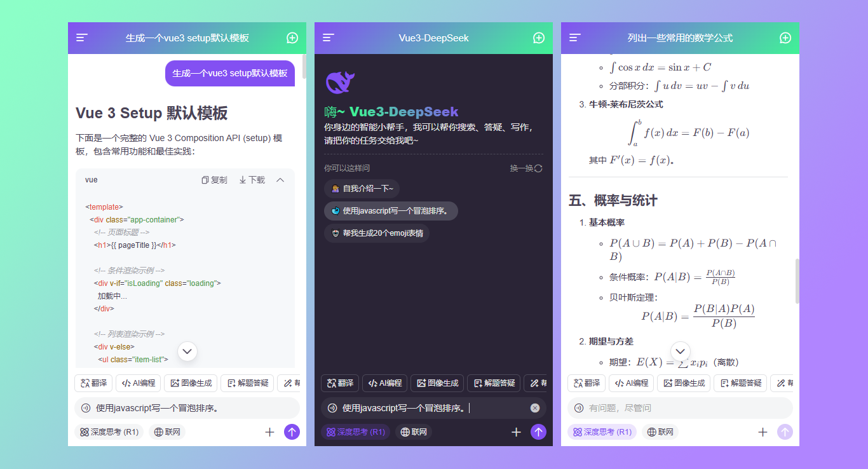Choose 图像生成 tool in the middle dark panel
Screen dimensions: 868x469
[x=437, y=383]
